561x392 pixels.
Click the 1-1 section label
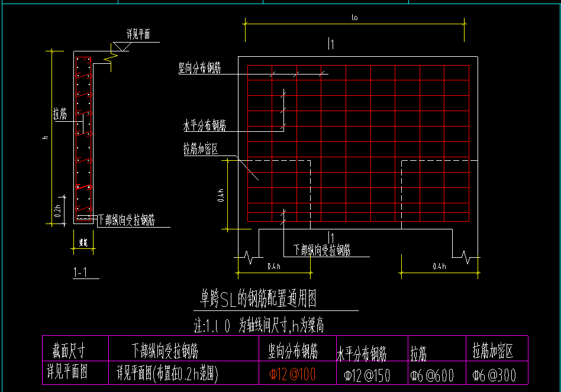click(x=80, y=273)
